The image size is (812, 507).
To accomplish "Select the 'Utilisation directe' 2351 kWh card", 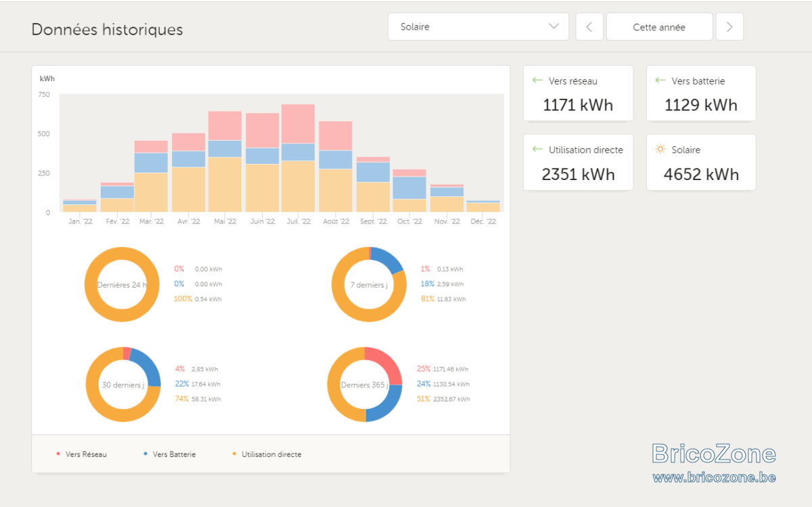I will 579,162.
